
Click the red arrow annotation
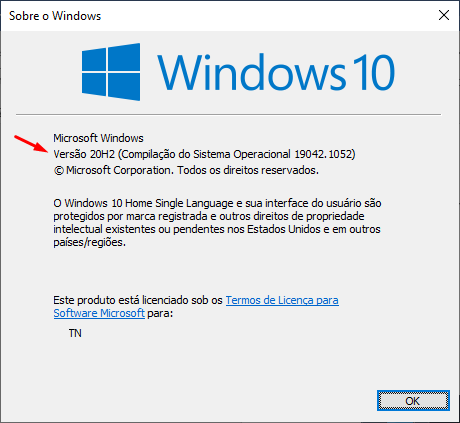point(31,144)
